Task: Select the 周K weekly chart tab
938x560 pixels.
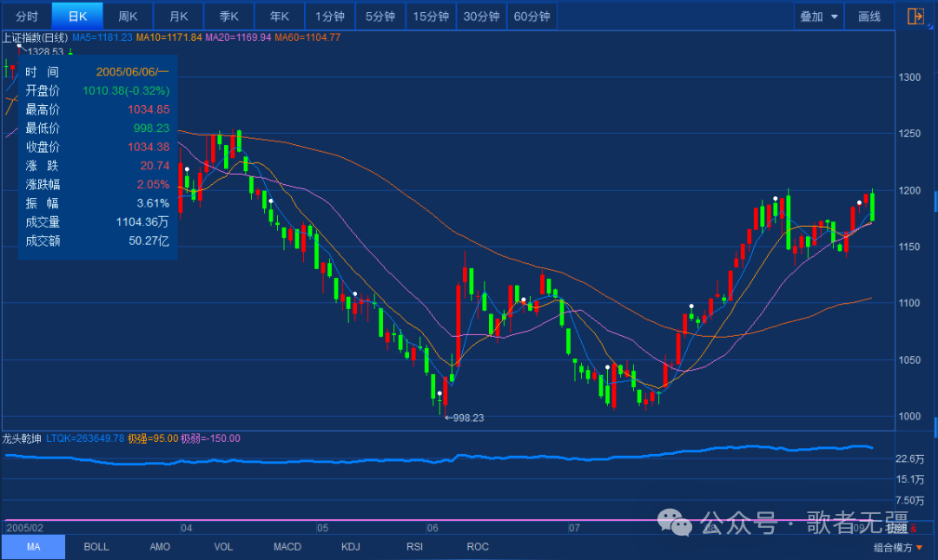Action: point(129,16)
